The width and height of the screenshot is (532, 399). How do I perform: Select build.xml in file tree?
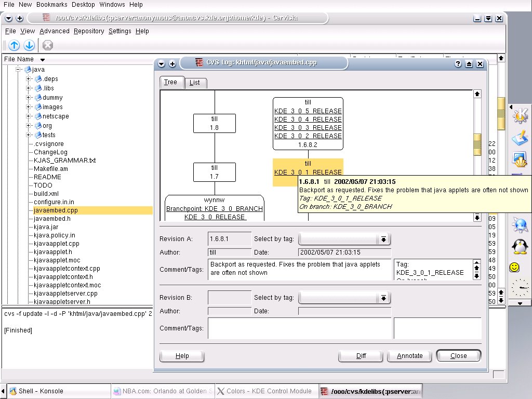coord(46,194)
